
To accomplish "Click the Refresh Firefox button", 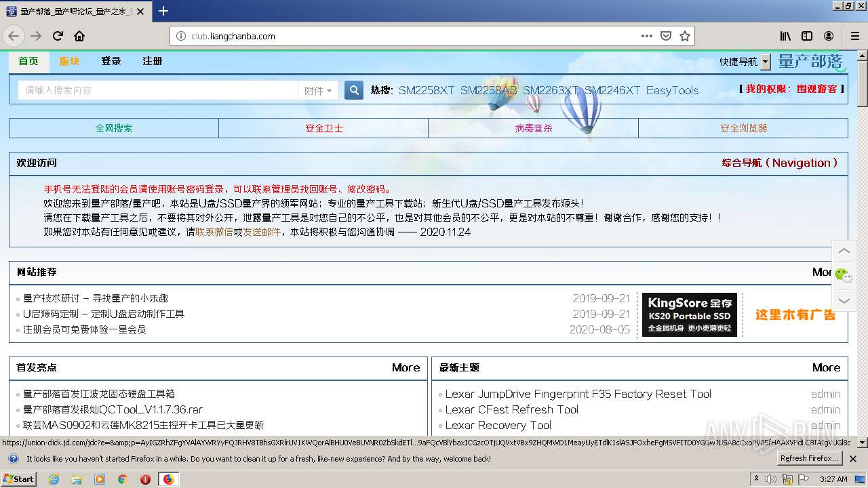I will 809,459.
